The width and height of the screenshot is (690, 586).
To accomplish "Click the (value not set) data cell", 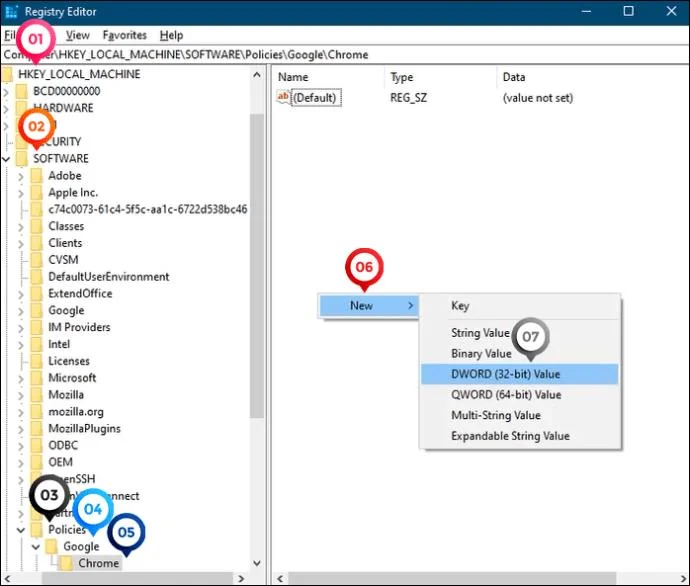I will click(x=538, y=98).
